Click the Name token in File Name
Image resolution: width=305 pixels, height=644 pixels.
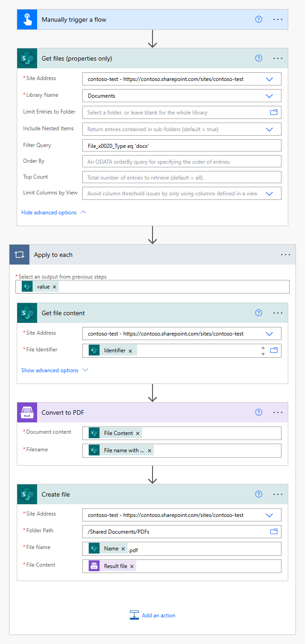(108, 548)
